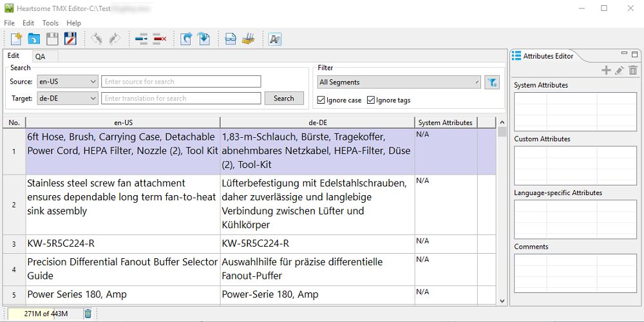Click the No. column header

14,122
